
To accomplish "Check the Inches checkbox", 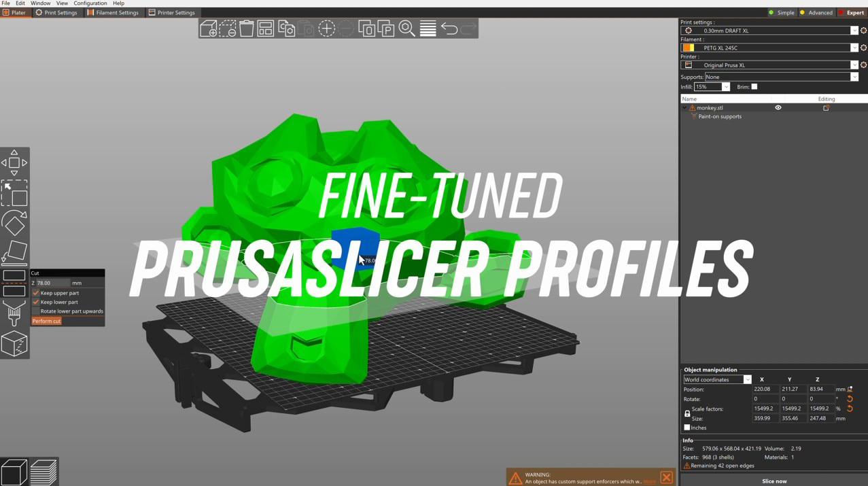I will click(687, 428).
